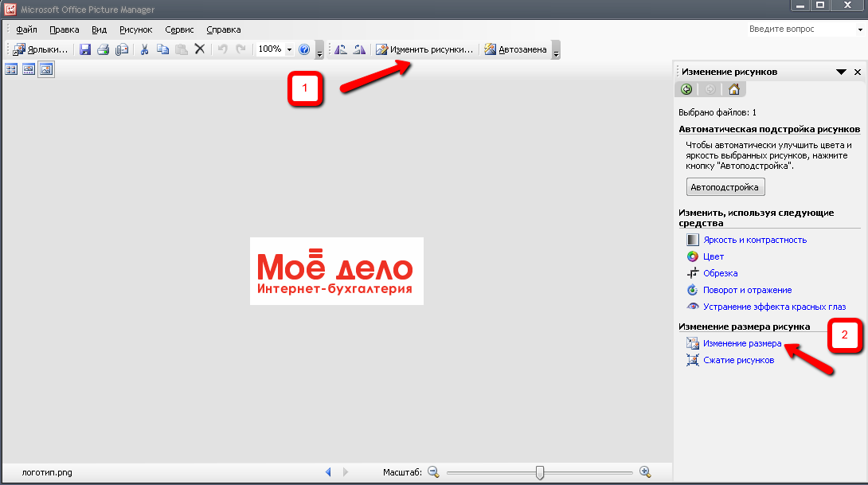Open the Цвет adjustment link
Image resolution: width=868 pixels, height=485 pixels.
pyautogui.click(x=713, y=256)
